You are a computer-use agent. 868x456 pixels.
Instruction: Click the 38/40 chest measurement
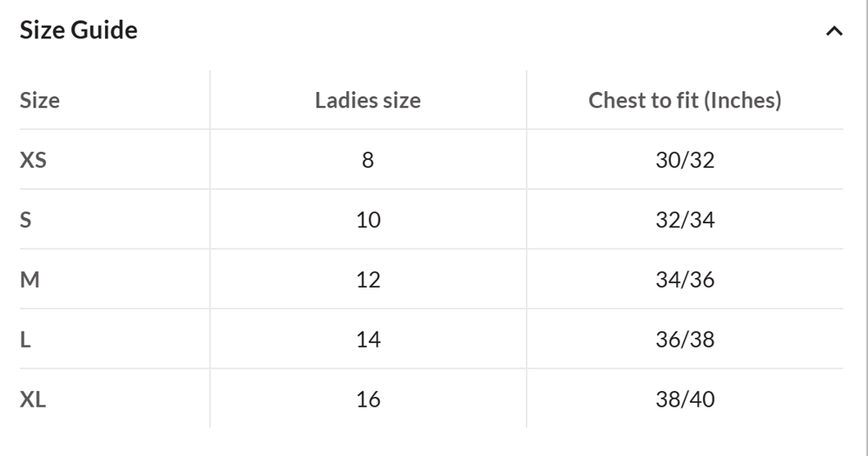(685, 400)
